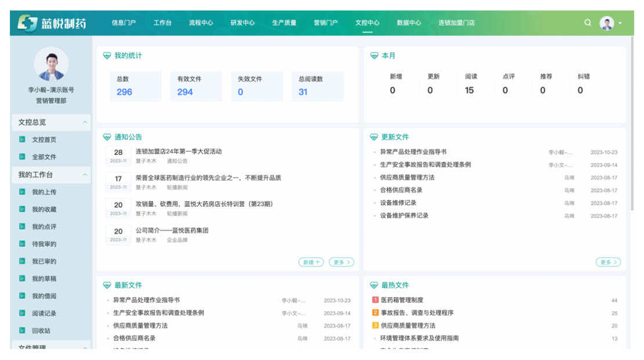This screenshot has height=360, width=644.
Task: Collapse the 文控总览 sidebar section
Action: pyautogui.click(x=85, y=123)
